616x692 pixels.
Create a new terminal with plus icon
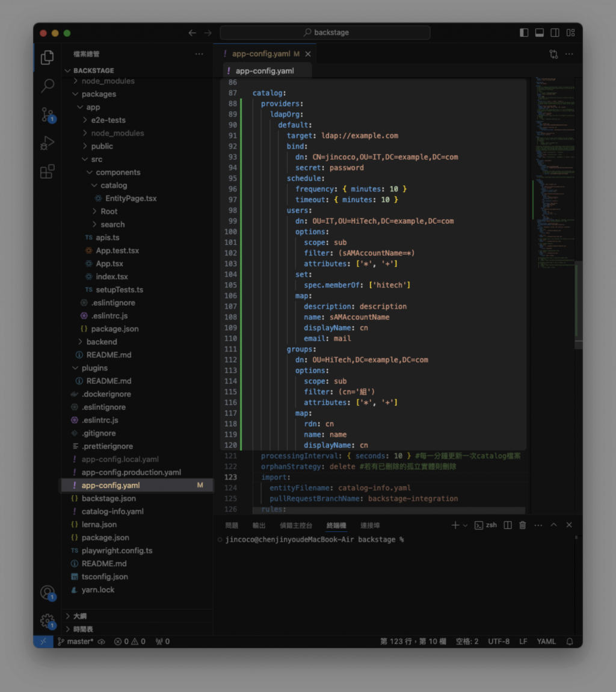point(455,525)
